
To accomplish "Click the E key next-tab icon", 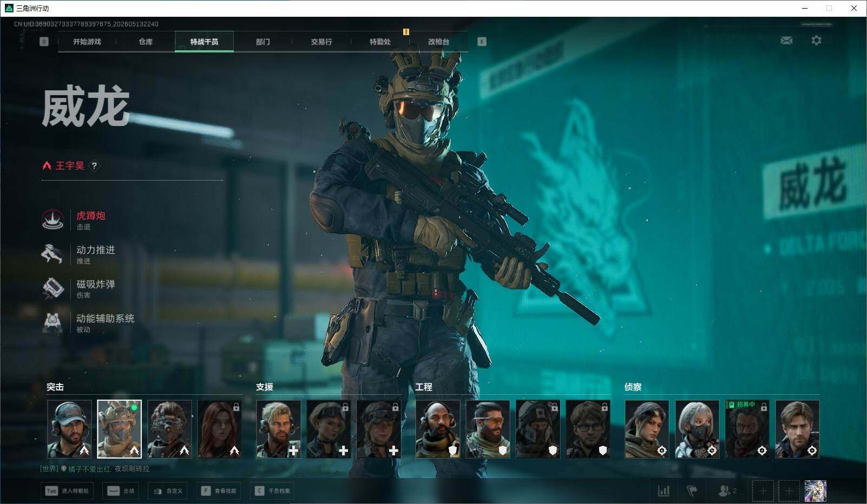I will pyautogui.click(x=482, y=42).
